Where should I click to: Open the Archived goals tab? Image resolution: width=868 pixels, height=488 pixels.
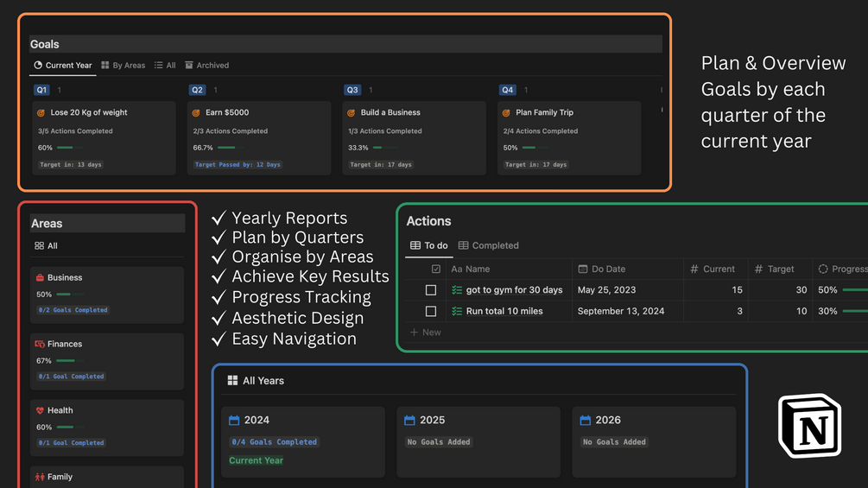click(206, 66)
